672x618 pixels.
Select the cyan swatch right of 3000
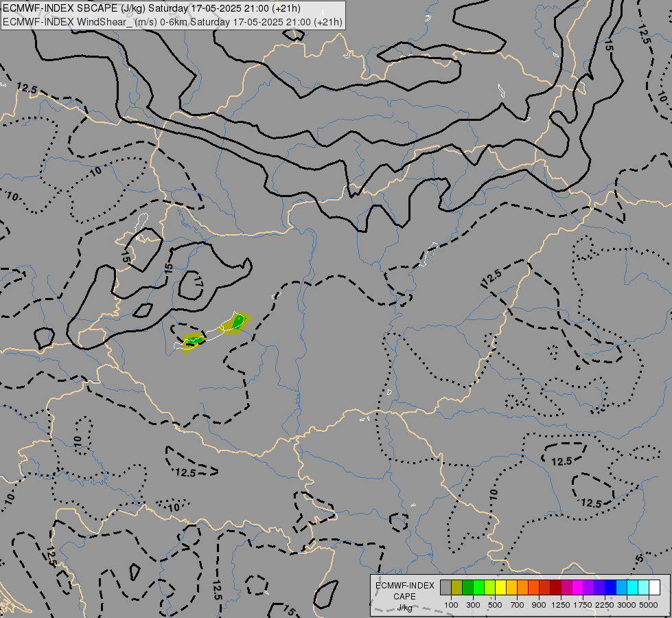633,588
